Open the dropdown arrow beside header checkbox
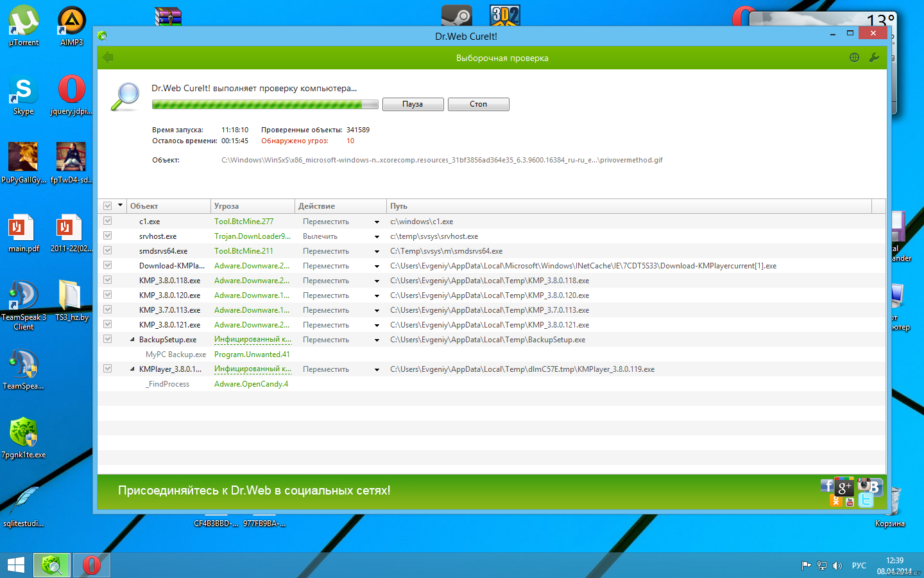 click(120, 206)
